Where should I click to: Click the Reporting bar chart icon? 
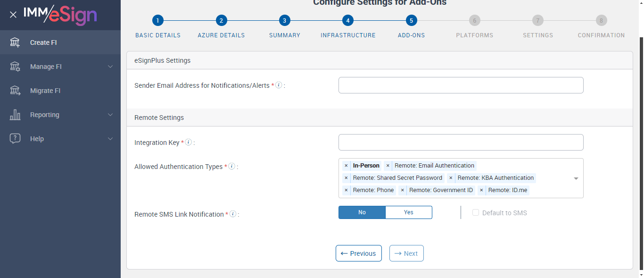coord(15,115)
